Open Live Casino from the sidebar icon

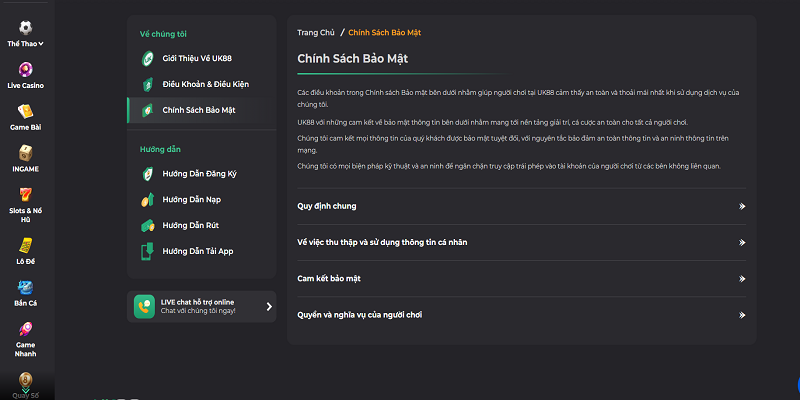point(26,68)
